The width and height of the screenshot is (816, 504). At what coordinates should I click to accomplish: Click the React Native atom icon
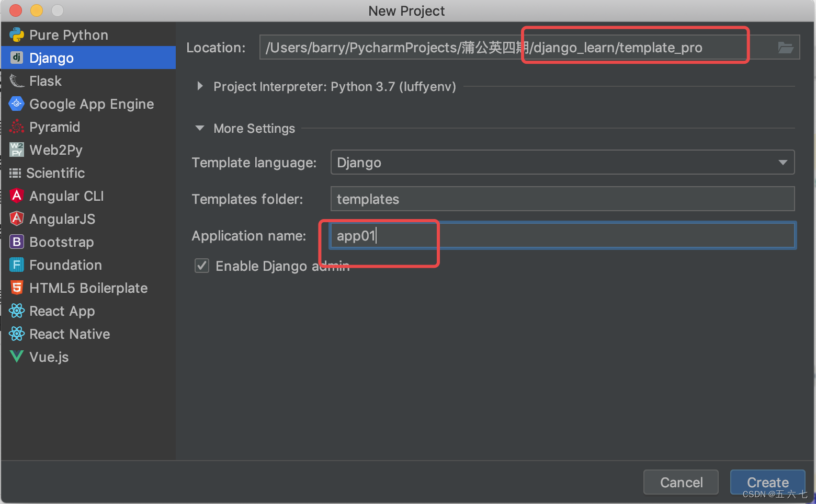pyautogui.click(x=17, y=334)
